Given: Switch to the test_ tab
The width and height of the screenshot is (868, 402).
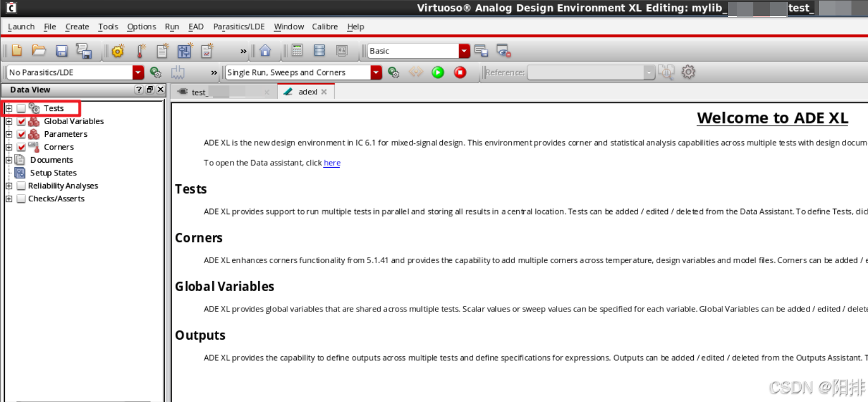Looking at the screenshot, I should [x=224, y=92].
